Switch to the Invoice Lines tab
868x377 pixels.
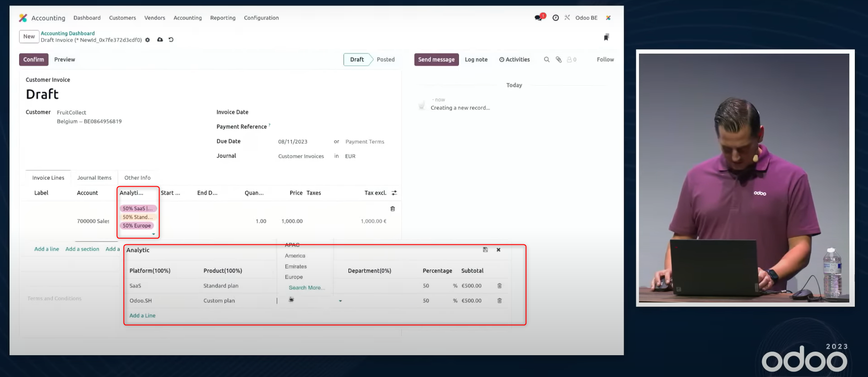48,178
